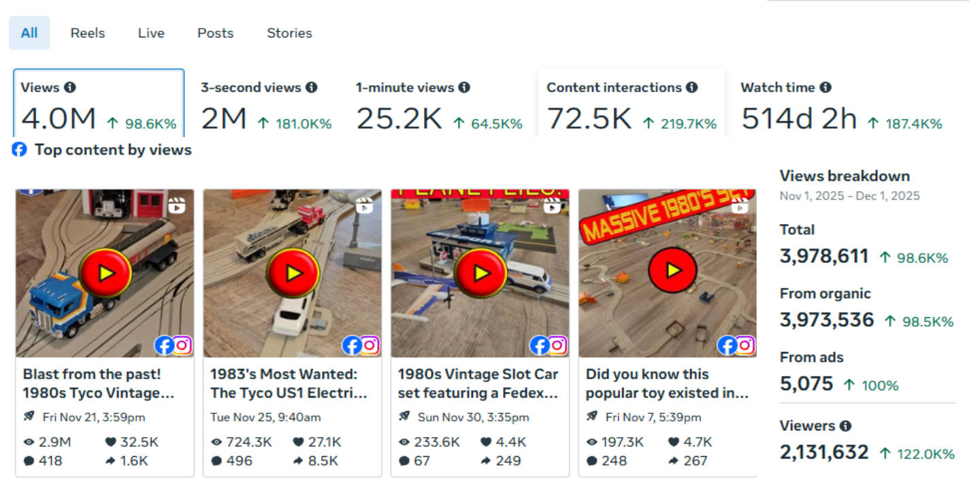Screen dimensions: 980x482
Task: Click the Views info icon
Action: (71, 87)
